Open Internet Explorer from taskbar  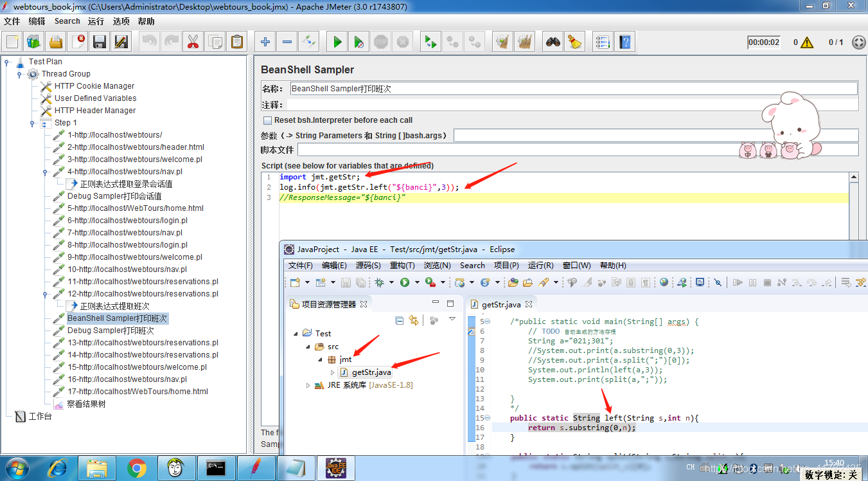click(x=57, y=467)
